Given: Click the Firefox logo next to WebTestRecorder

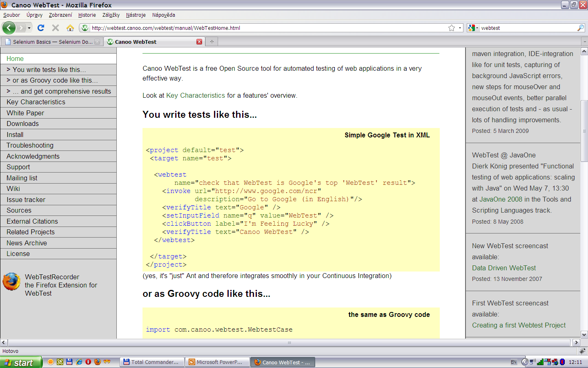Looking at the screenshot, I should (x=11, y=282).
